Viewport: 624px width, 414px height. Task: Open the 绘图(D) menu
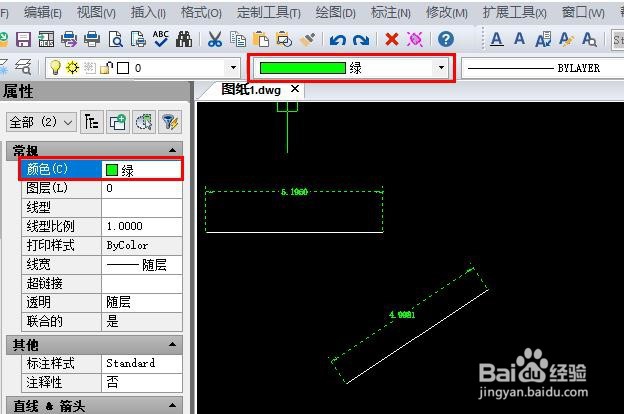tap(335, 13)
